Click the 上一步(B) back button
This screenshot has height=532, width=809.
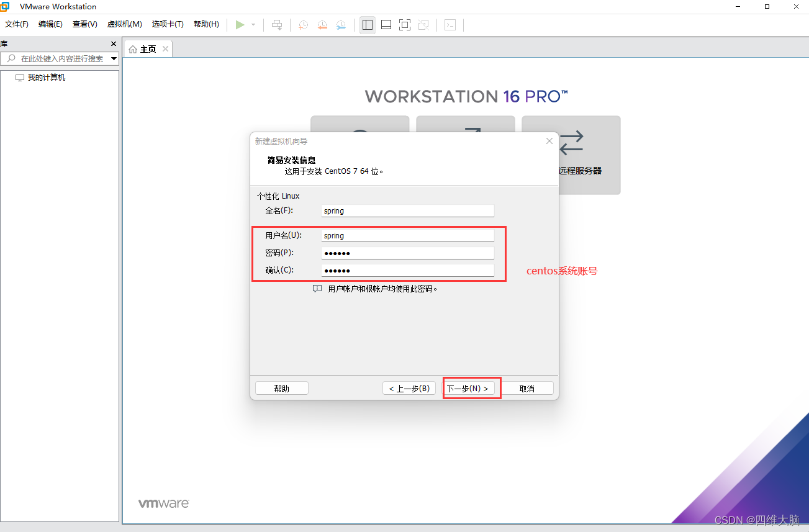pos(409,388)
